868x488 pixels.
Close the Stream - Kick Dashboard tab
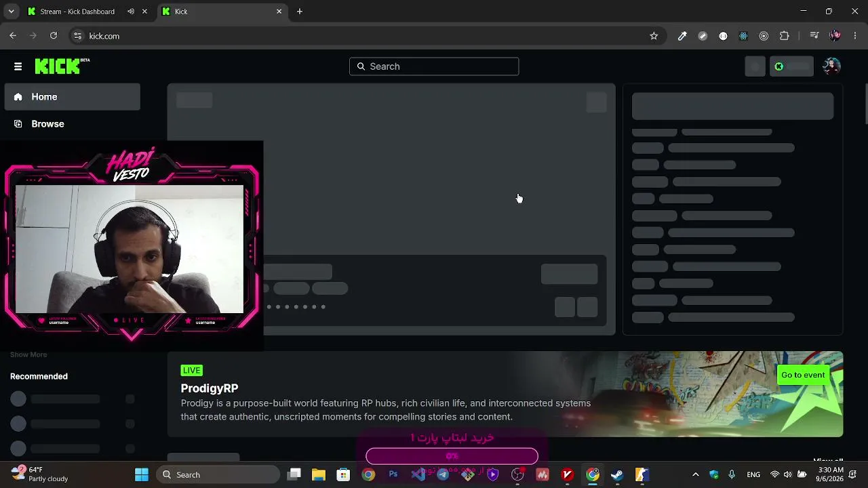pos(144,12)
